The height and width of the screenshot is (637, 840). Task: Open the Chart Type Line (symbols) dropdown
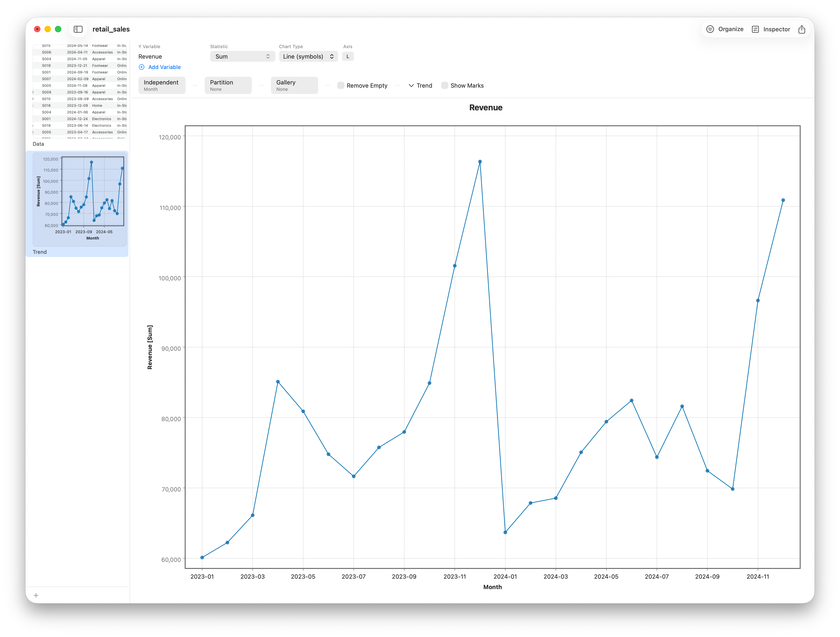coord(308,57)
